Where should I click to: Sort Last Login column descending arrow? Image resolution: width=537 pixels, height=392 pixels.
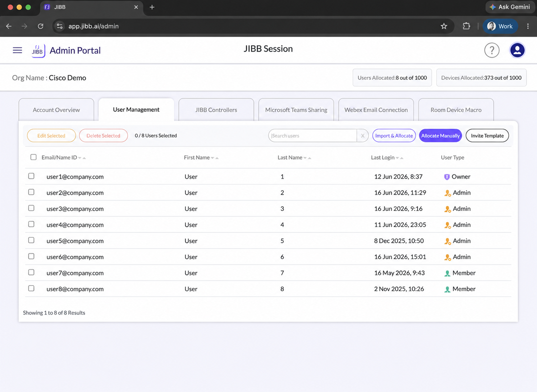tap(397, 158)
